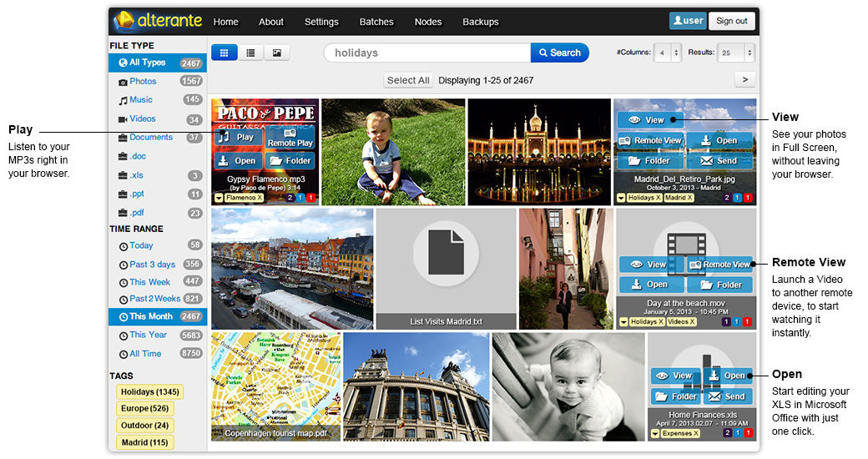Switch to grid view layout
Screen dimensions: 868x459
coord(225,53)
